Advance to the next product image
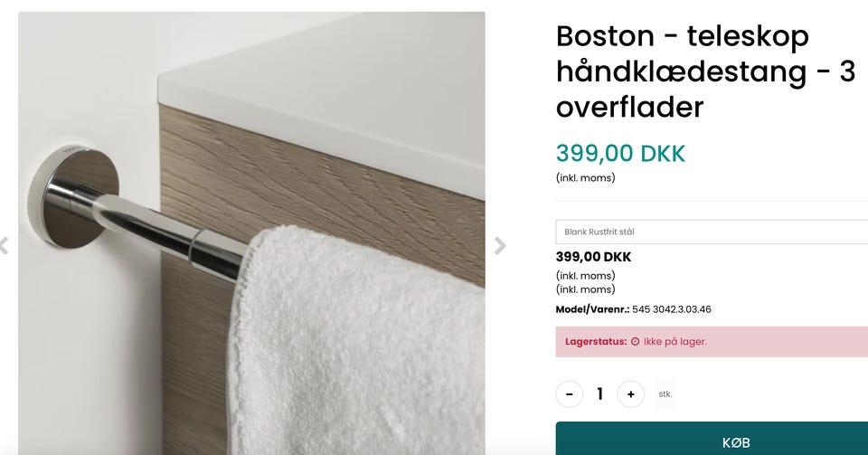Image resolution: width=868 pixels, height=455 pixels. [500, 245]
